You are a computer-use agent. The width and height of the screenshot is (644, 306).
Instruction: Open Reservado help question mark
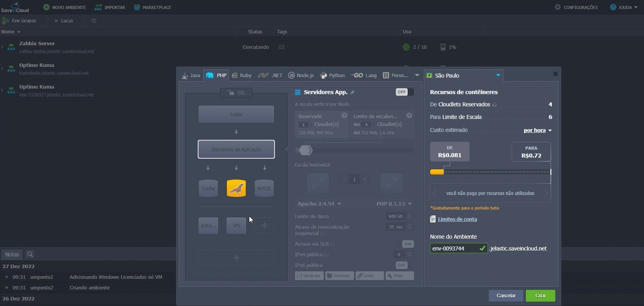[344, 115]
